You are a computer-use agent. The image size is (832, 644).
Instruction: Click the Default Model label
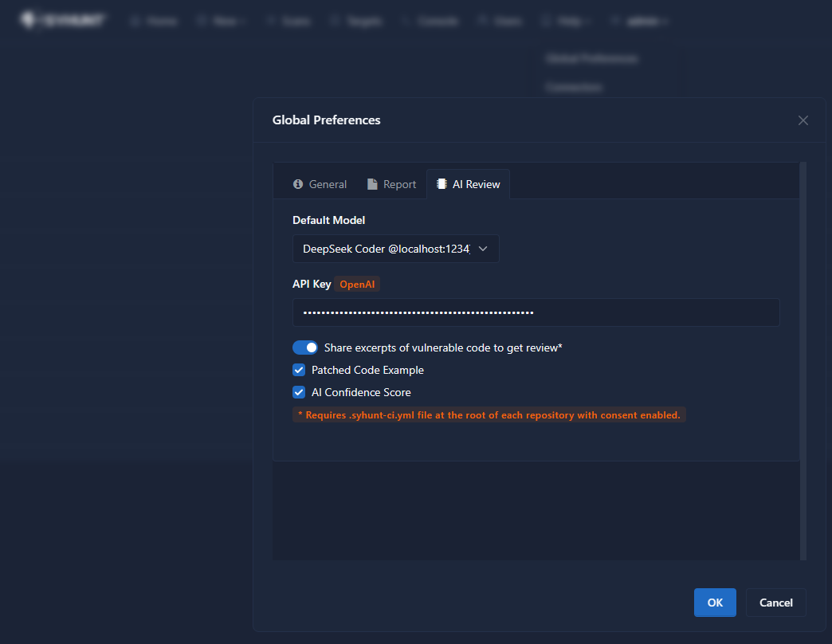pos(328,220)
